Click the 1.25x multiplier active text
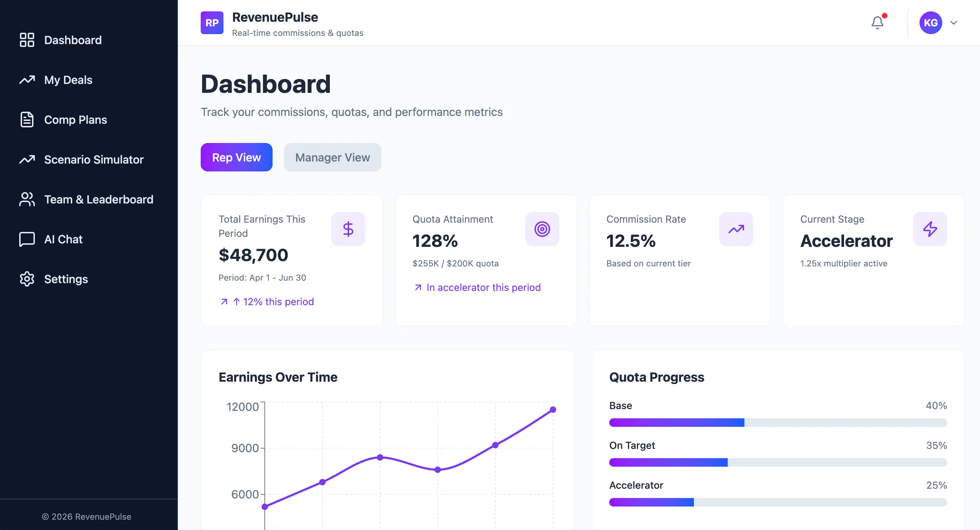 point(844,264)
